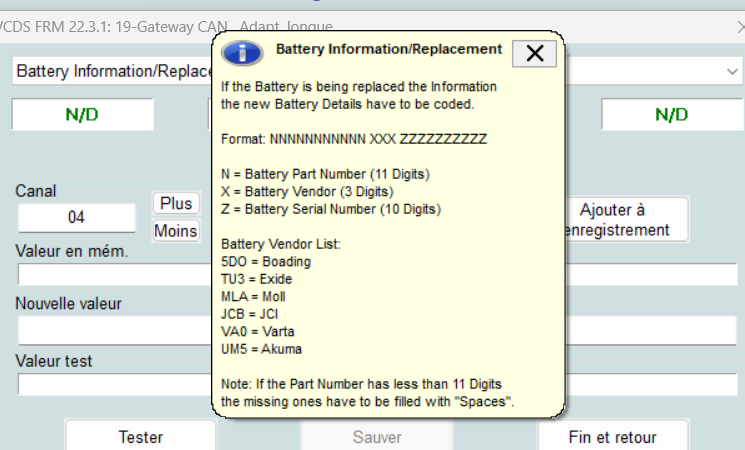
Task: Click the Tester button
Action: click(141, 437)
